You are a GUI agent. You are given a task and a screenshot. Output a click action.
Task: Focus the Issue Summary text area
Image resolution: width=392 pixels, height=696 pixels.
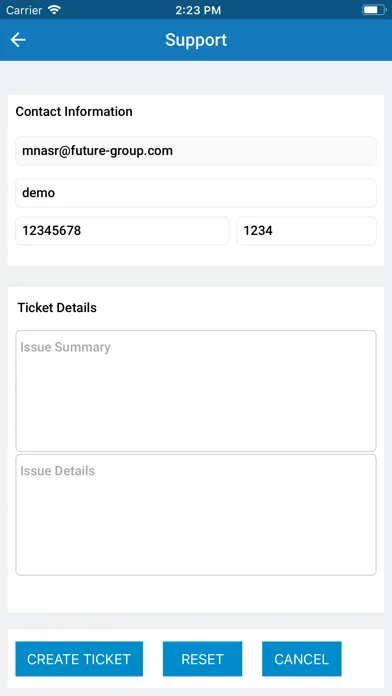click(x=196, y=391)
